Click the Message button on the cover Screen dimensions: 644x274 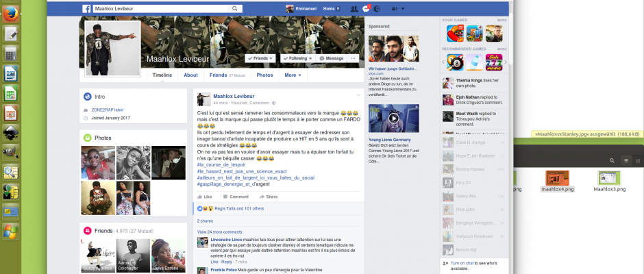point(332,59)
